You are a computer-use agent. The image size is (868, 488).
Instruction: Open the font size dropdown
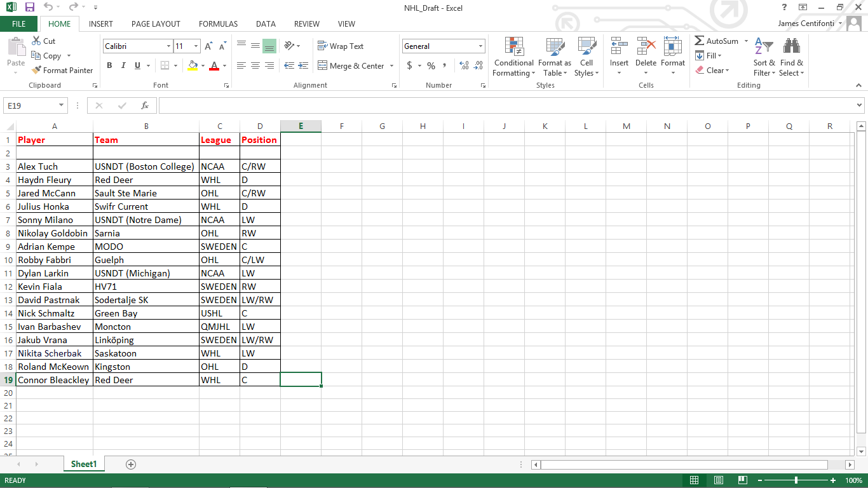click(x=196, y=46)
